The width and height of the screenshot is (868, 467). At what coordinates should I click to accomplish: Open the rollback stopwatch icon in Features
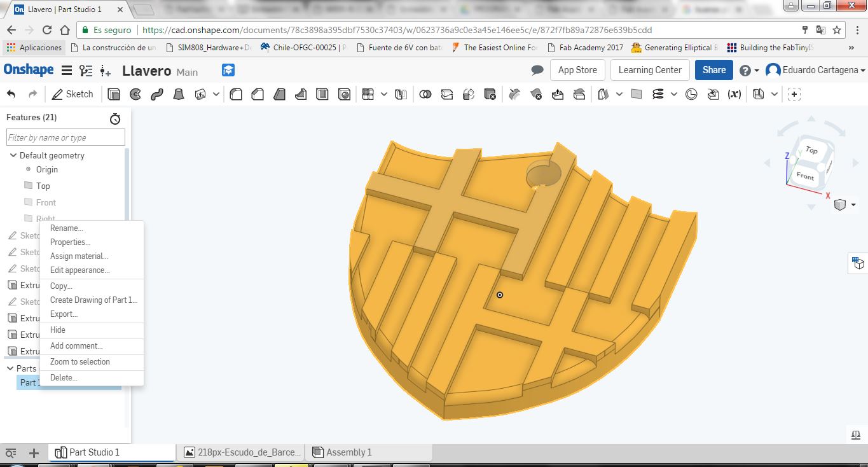(x=115, y=118)
